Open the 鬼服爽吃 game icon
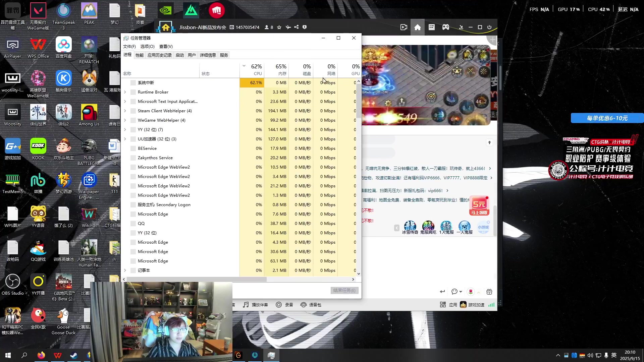The width and height of the screenshot is (644, 362). [428, 227]
